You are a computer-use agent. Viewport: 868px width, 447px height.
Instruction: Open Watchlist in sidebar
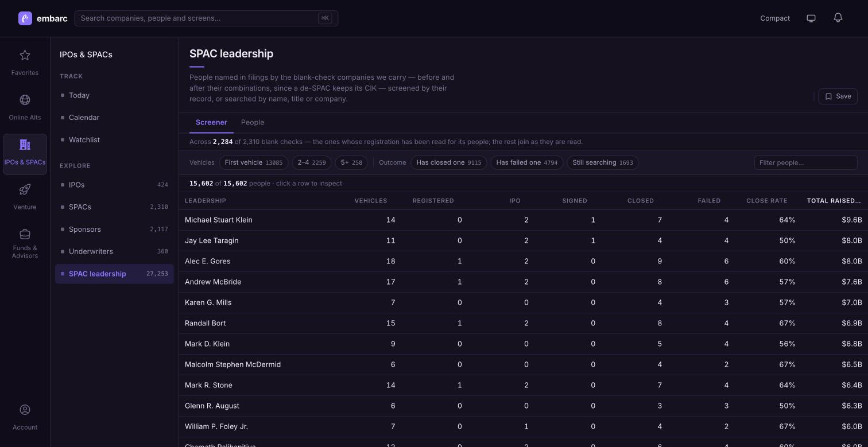click(114, 140)
